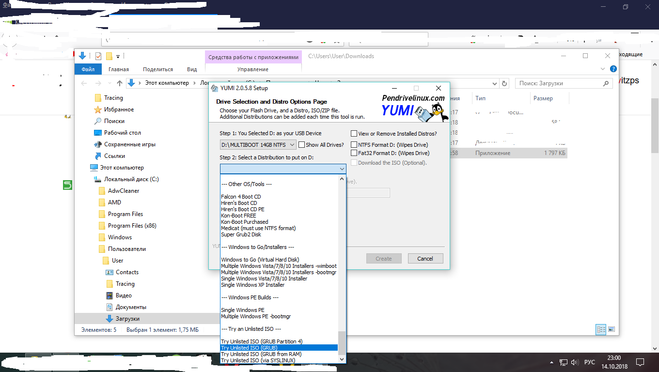Choose Try Unlisted ISO (GRUB from RAM)
Screen dimensions: 659x372
tap(261, 354)
